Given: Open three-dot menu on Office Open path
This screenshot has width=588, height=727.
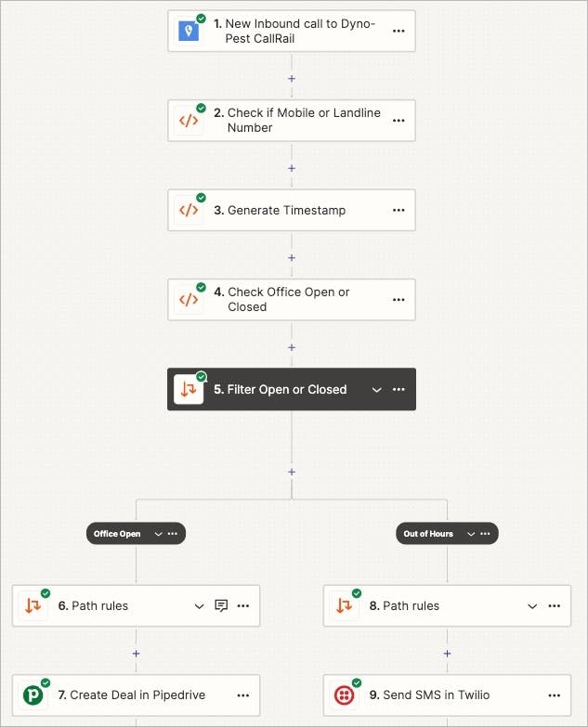Looking at the screenshot, I should coord(174,534).
